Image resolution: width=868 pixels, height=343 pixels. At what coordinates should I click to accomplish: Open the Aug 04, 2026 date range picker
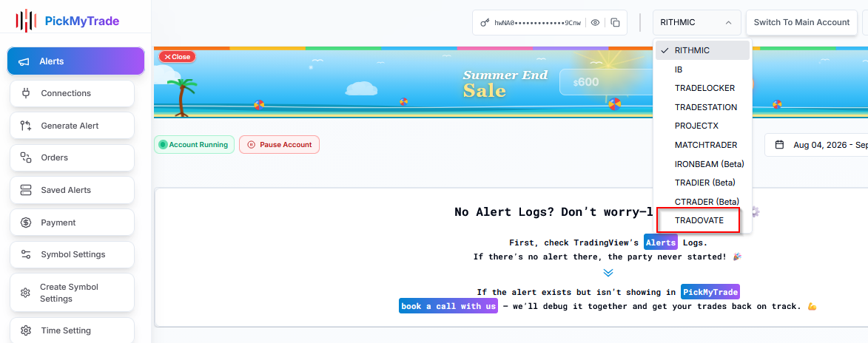[x=816, y=145]
